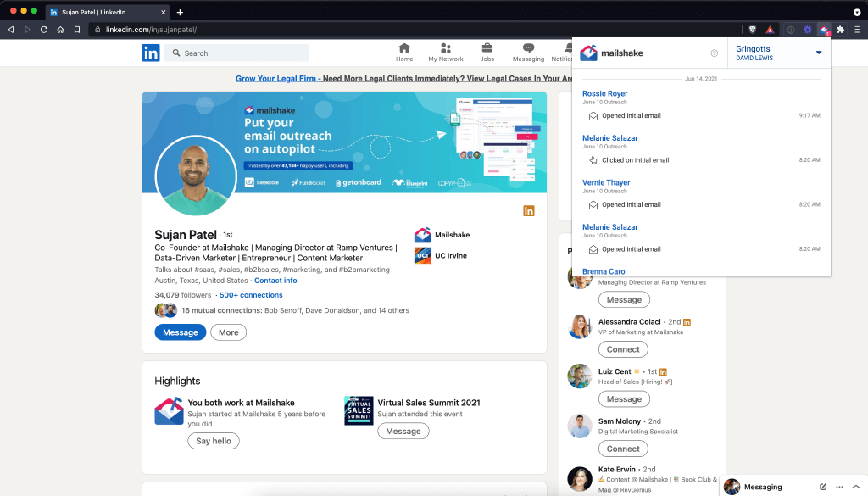Open Home via the house icon
Image resolution: width=868 pixels, height=496 pixels.
404,53
